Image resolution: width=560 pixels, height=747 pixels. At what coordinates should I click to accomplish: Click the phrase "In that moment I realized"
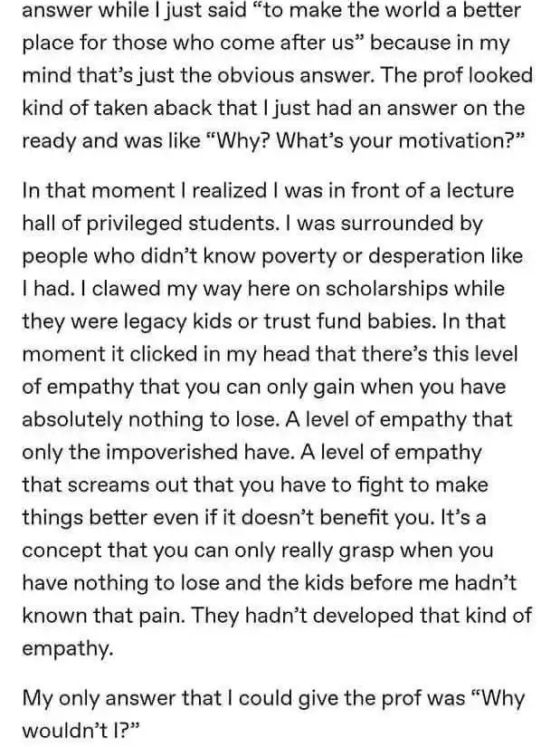[x=145, y=190]
